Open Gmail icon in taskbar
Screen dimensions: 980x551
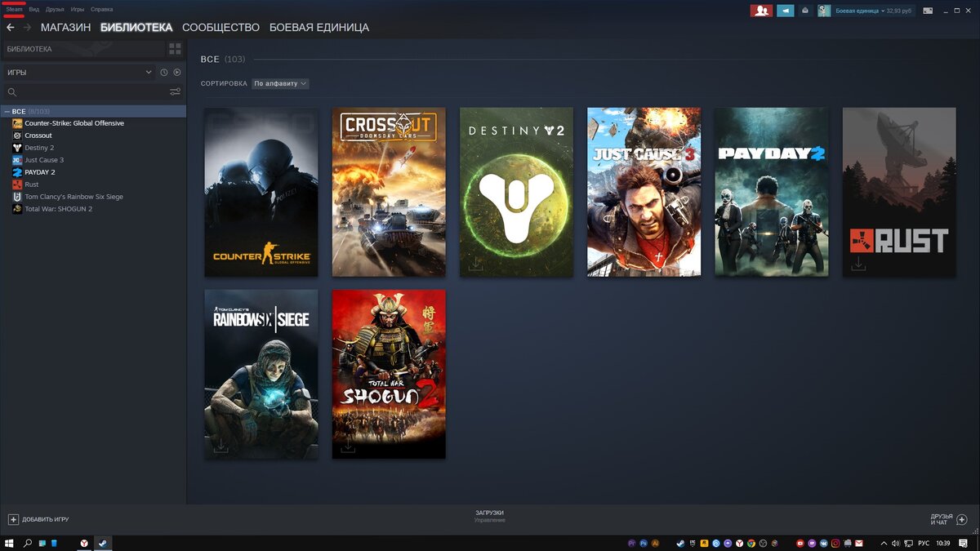(x=859, y=543)
